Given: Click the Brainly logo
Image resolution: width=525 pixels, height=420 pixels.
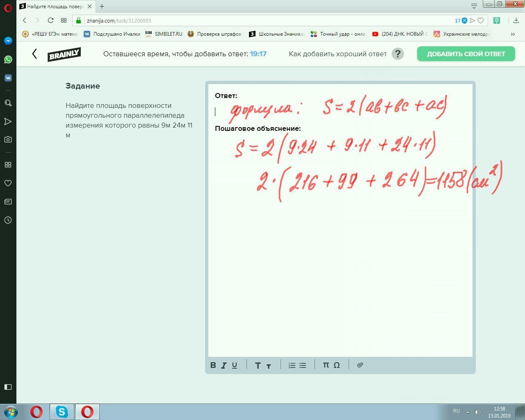Looking at the screenshot, I should [64, 54].
